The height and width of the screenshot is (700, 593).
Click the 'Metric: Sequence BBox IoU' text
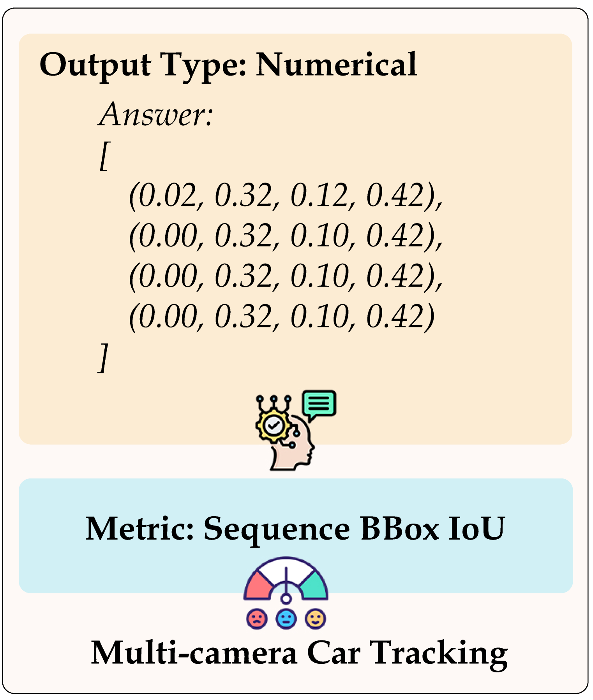[x=295, y=529]
